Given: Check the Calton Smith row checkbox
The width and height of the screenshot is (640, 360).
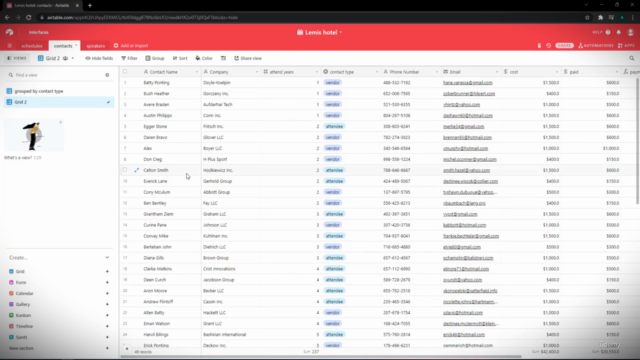Looking at the screenshot, I should tap(125, 170).
